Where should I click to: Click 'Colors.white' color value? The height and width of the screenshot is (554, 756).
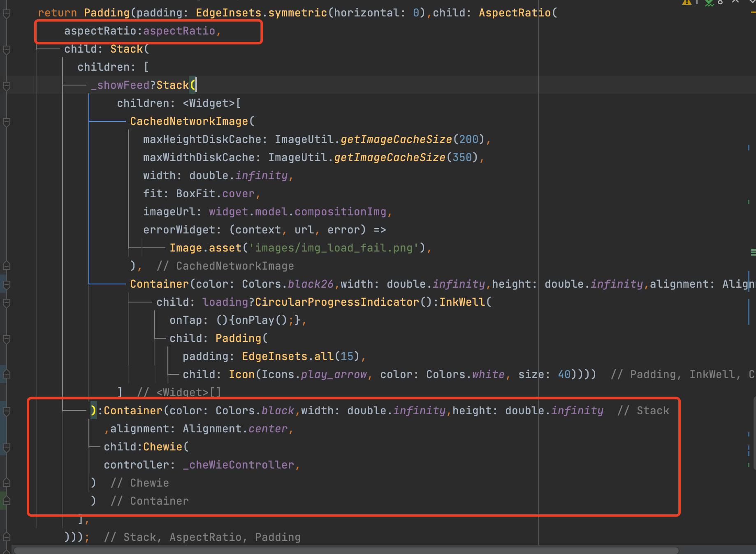click(465, 375)
